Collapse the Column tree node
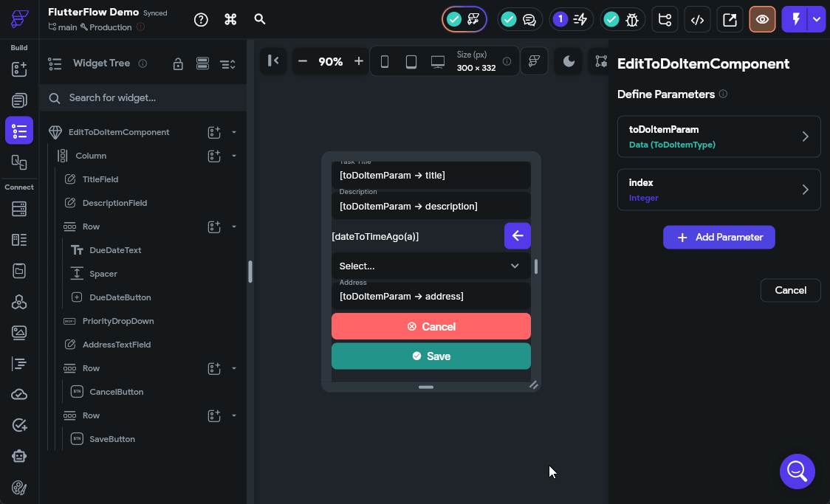Viewport: 830px width, 504px height. 234,156
